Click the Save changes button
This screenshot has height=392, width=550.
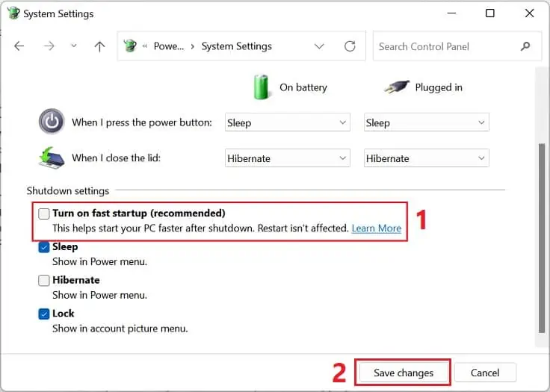pyautogui.click(x=403, y=373)
